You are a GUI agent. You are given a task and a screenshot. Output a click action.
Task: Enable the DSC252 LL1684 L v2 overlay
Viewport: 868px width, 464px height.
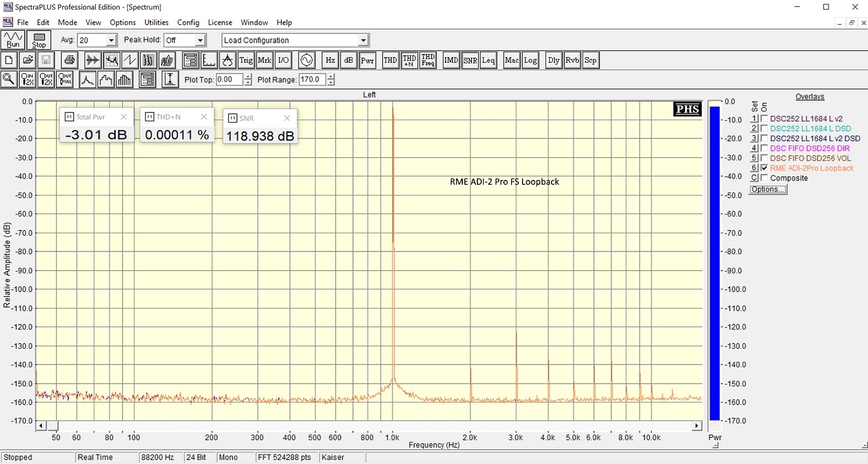pyautogui.click(x=764, y=119)
